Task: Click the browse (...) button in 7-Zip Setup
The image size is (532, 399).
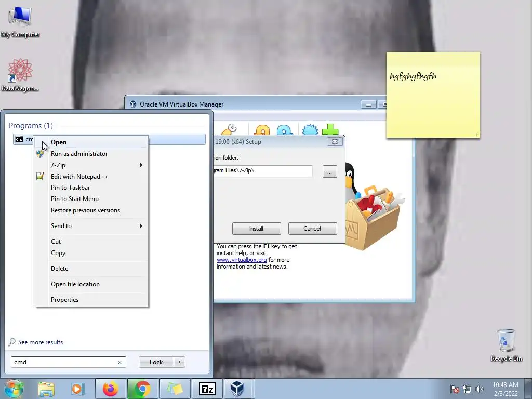Action: (329, 171)
